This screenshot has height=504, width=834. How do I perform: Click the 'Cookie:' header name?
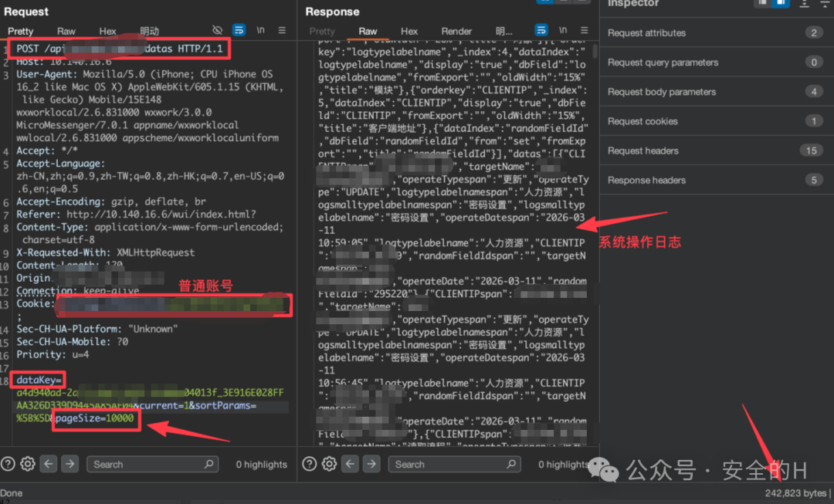[35, 303]
